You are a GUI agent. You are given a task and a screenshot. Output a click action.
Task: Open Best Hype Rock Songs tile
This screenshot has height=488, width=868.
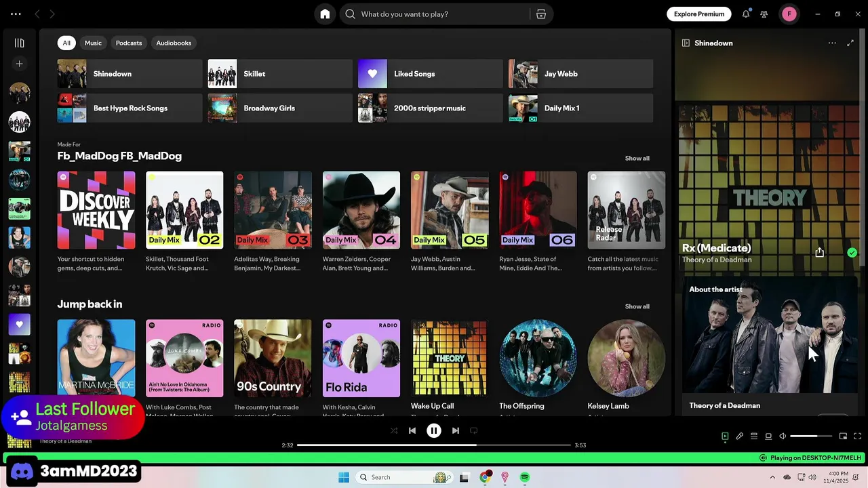click(130, 108)
